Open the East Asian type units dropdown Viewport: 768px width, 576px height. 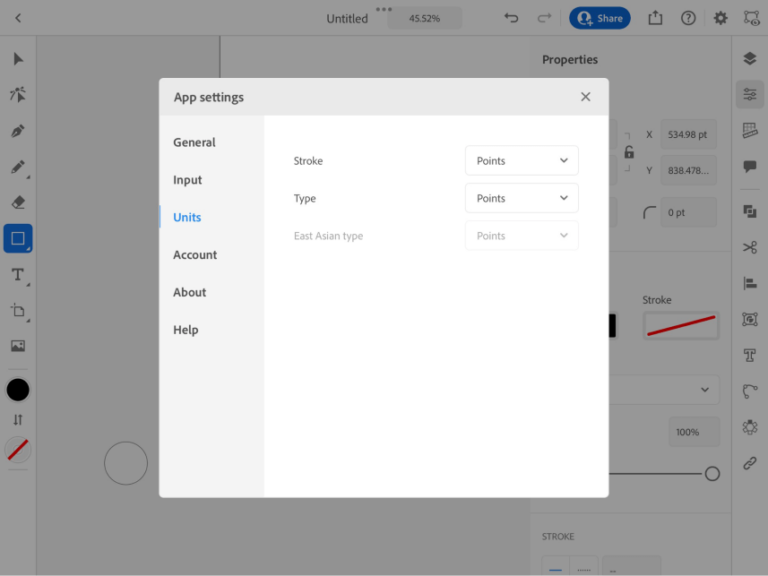pyautogui.click(x=522, y=236)
